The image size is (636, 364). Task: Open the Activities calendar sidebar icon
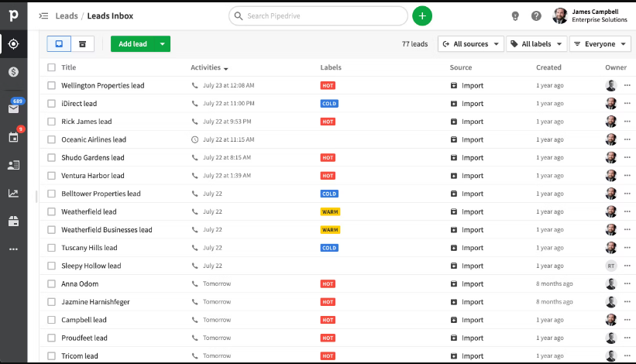tap(13, 137)
